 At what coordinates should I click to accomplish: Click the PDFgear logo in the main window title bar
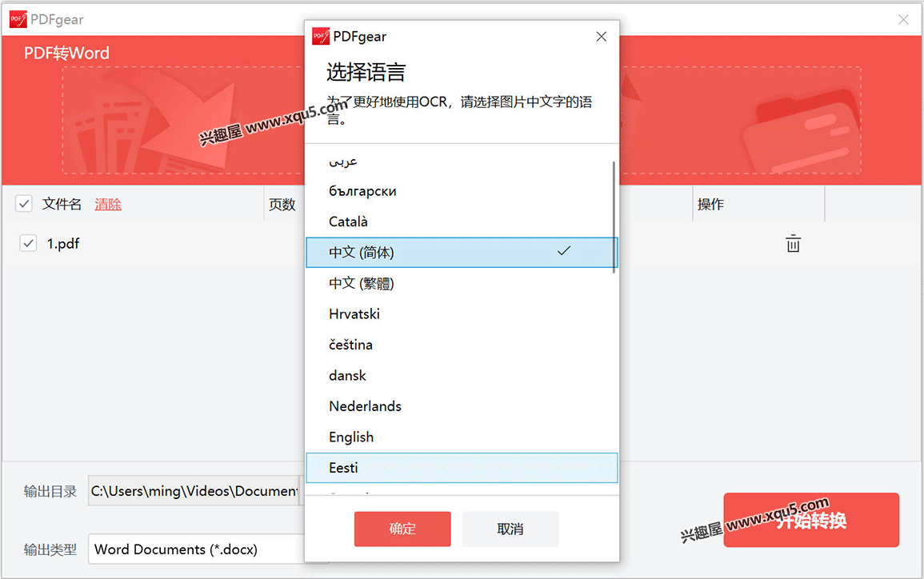[x=18, y=19]
